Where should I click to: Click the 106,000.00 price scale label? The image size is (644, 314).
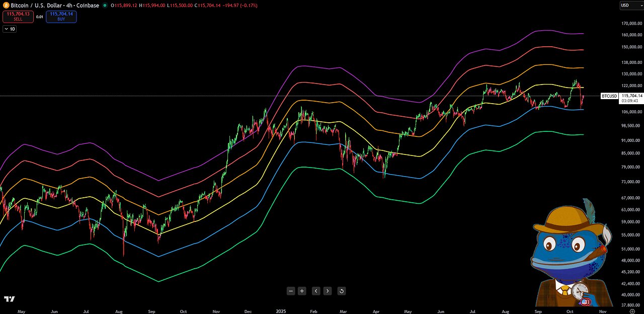[632, 112]
